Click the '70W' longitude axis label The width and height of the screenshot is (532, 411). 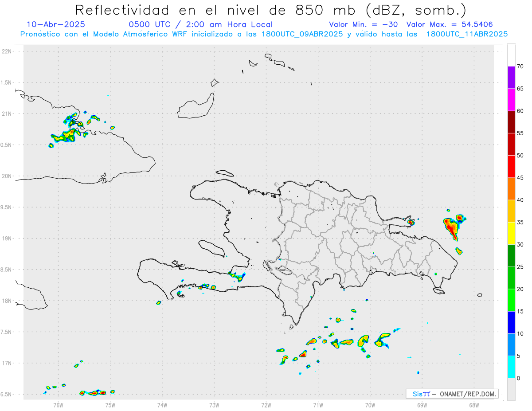click(370, 405)
